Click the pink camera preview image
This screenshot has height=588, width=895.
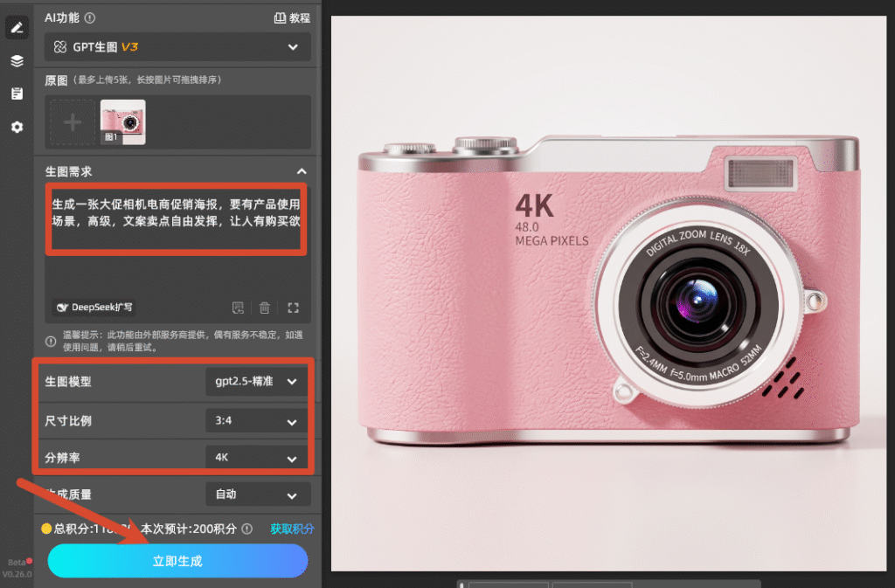pos(608,294)
